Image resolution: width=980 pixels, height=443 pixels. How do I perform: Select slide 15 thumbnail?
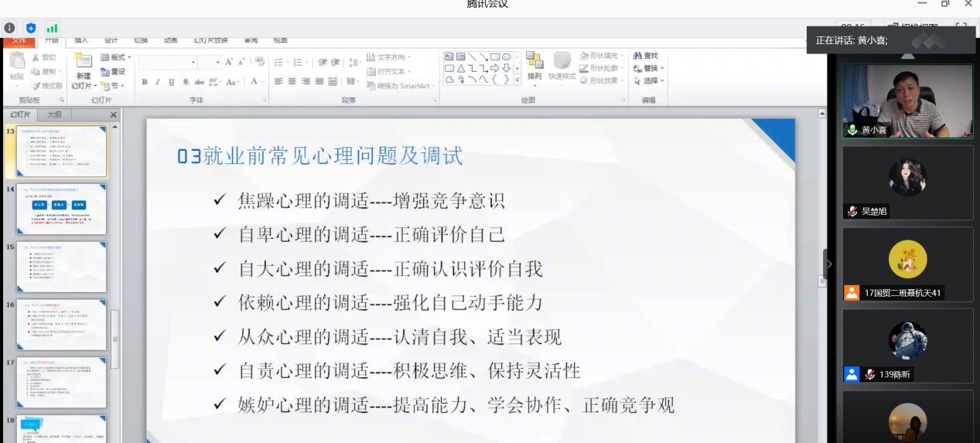click(61, 266)
